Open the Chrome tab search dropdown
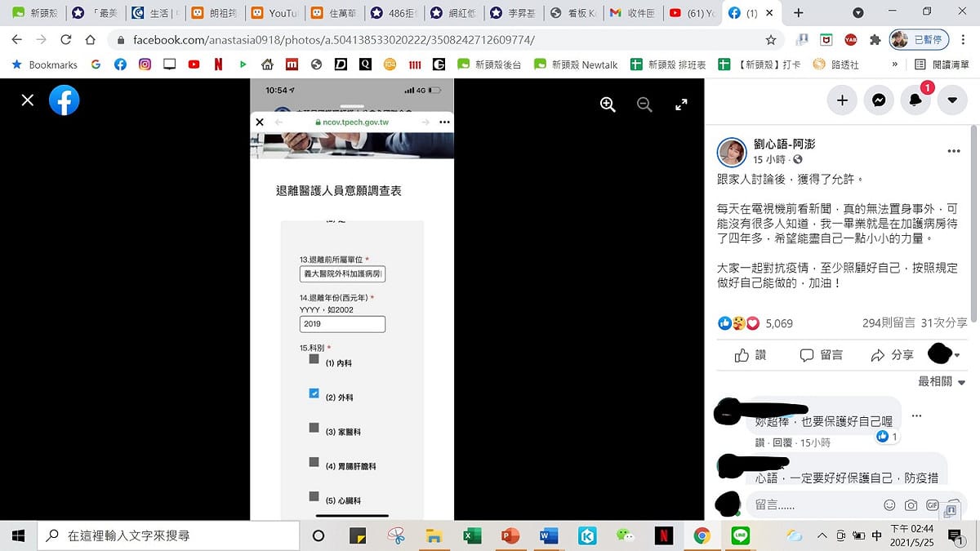This screenshot has width=980, height=551. [858, 13]
